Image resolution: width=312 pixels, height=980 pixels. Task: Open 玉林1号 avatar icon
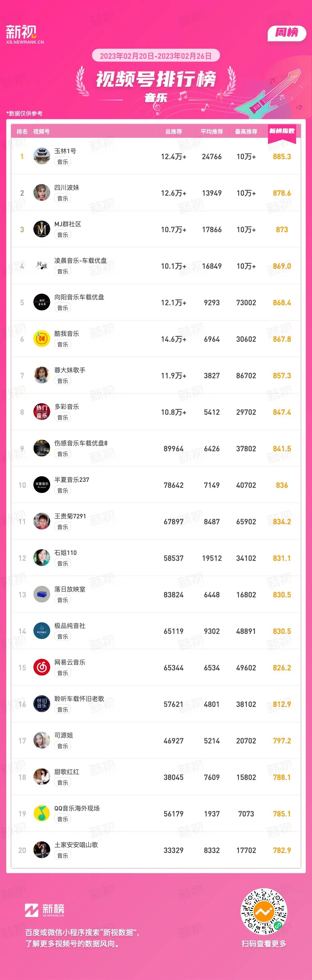click(42, 156)
